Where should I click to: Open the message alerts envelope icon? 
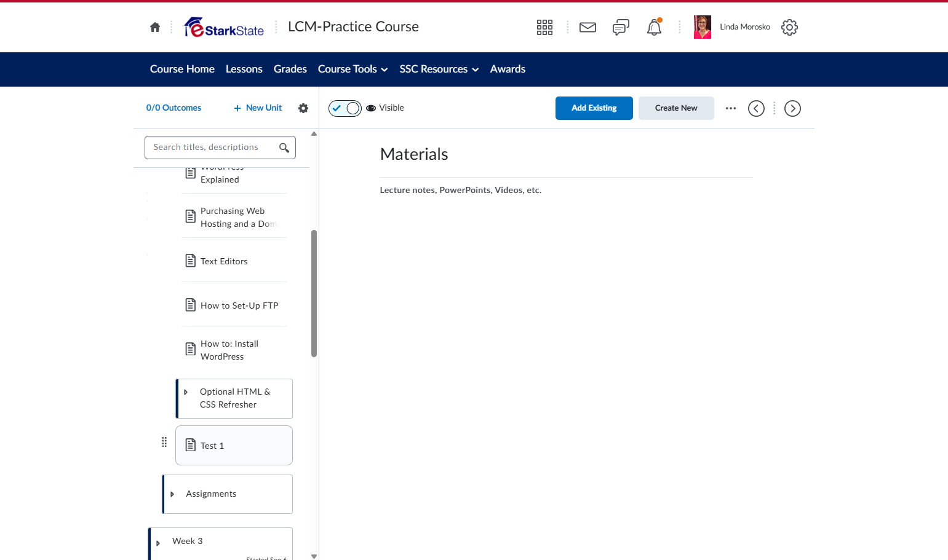(x=588, y=27)
